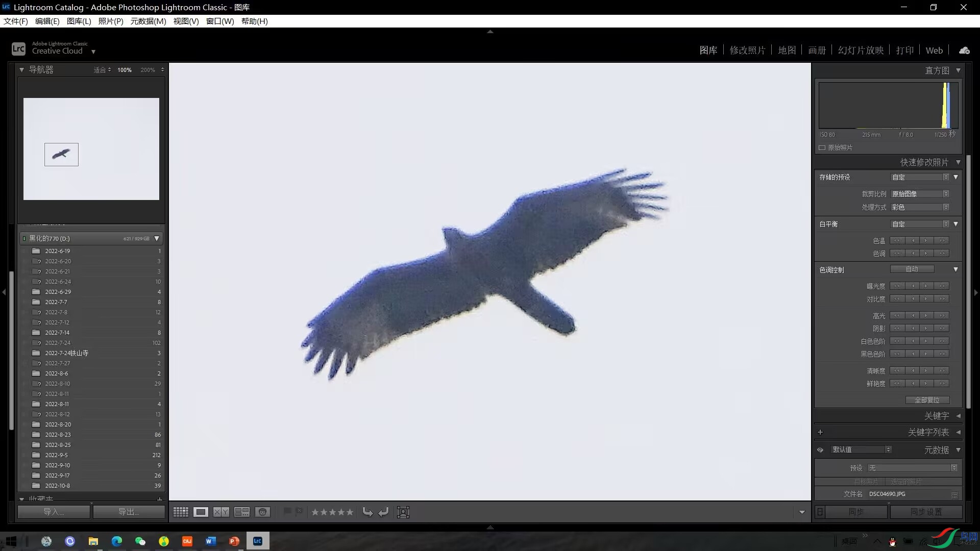Set rating using fifth star
Image resolution: width=980 pixels, height=551 pixels.
coord(350,512)
